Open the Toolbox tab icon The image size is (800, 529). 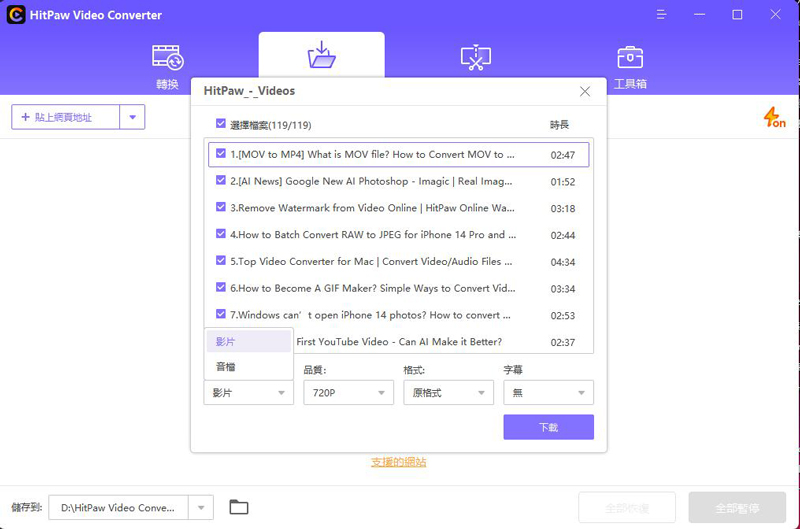[630, 58]
